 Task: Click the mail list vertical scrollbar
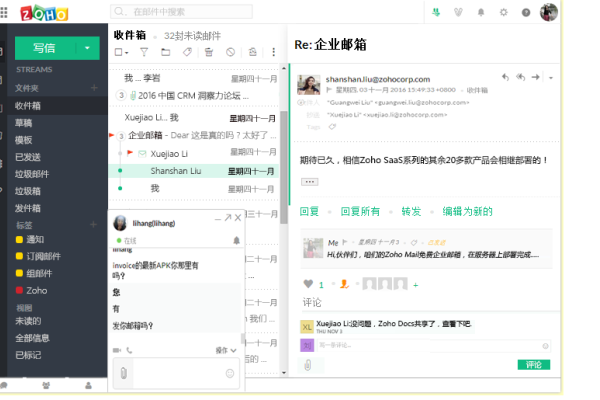pos(284,167)
